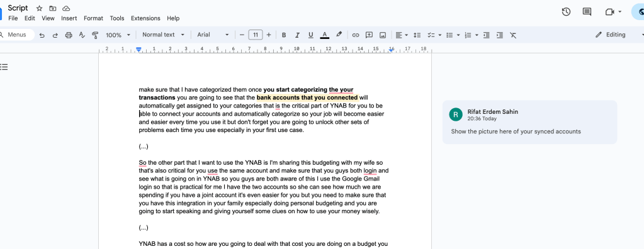Open the Help menu
This screenshot has width=644, height=249.
click(173, 18)
